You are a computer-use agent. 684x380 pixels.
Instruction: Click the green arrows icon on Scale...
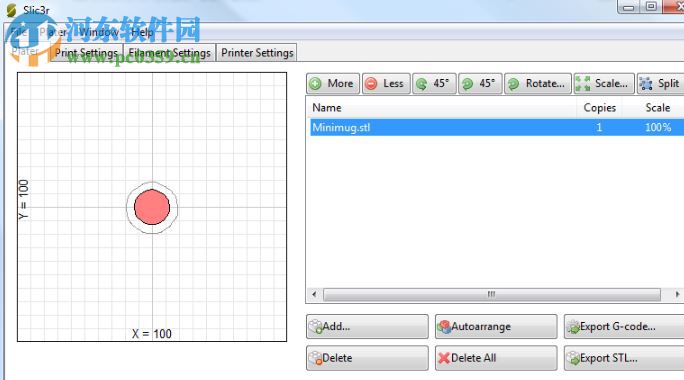[583, 83]
